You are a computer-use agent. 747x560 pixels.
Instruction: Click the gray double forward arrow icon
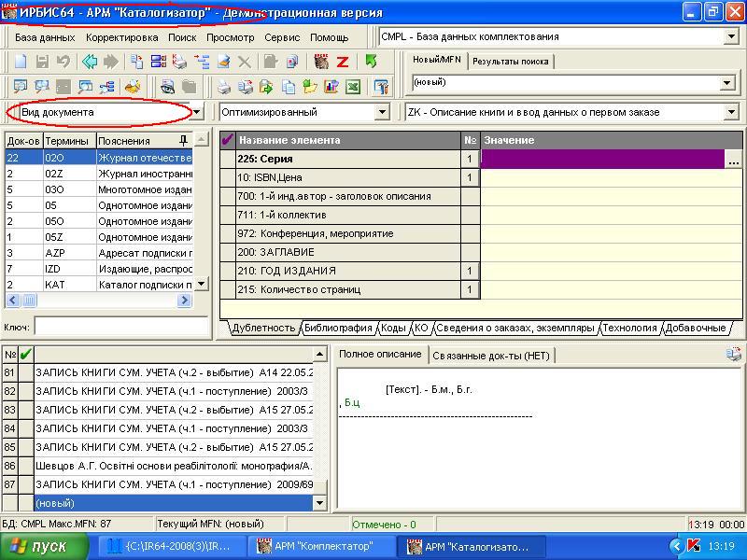(x=110, y=62)
